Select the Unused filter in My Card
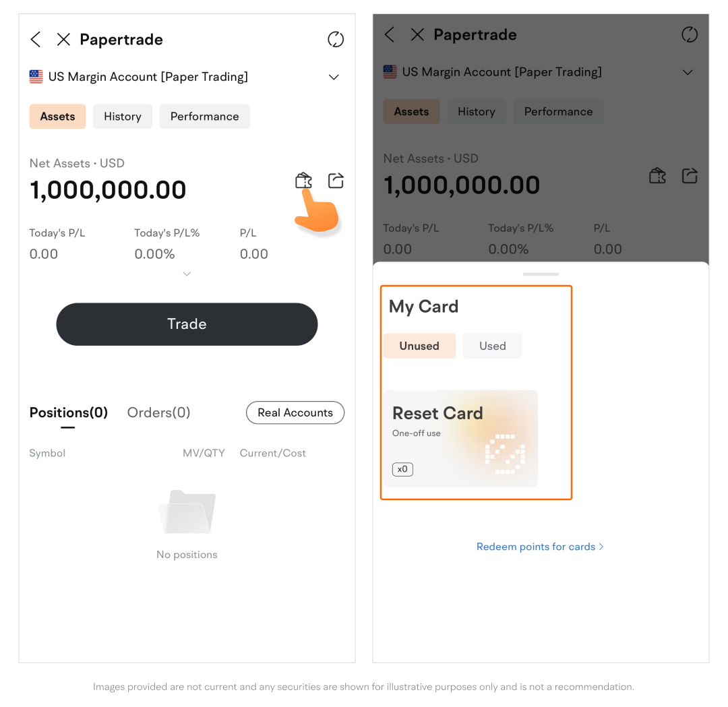This screenshot has height=707, width=728. 419,346
